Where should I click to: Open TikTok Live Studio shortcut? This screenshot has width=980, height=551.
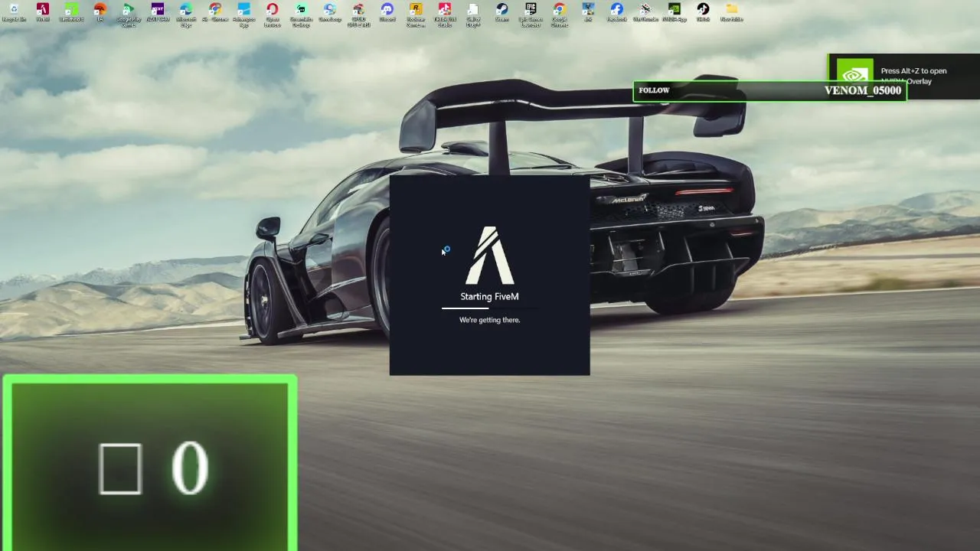tap(444, 15)
